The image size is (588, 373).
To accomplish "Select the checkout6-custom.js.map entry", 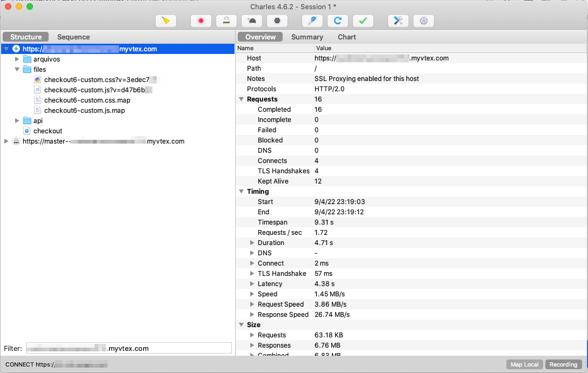I will 84,111.
